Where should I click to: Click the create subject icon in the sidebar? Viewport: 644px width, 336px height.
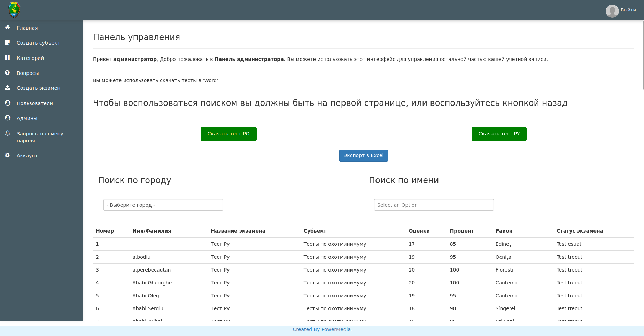point(8,42)
